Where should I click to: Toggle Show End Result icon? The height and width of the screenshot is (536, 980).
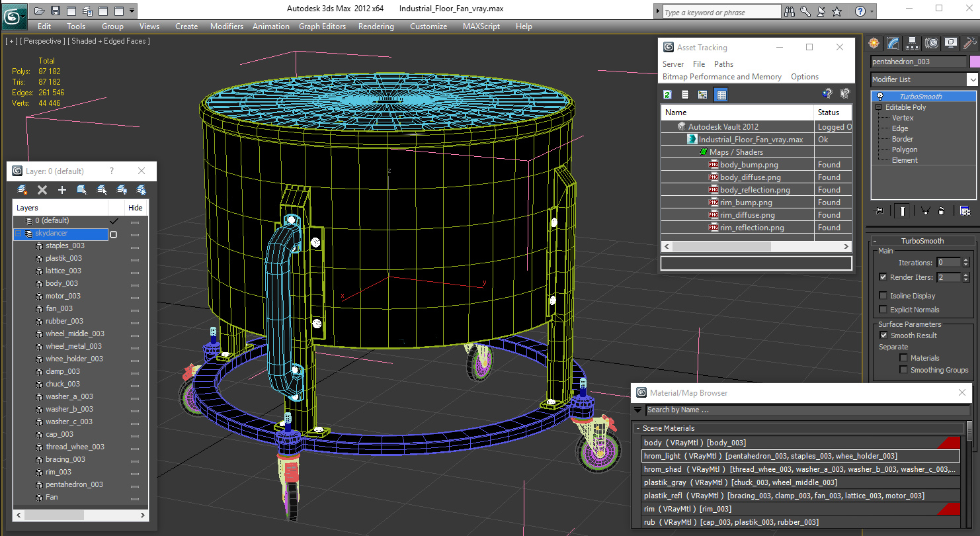903,210
